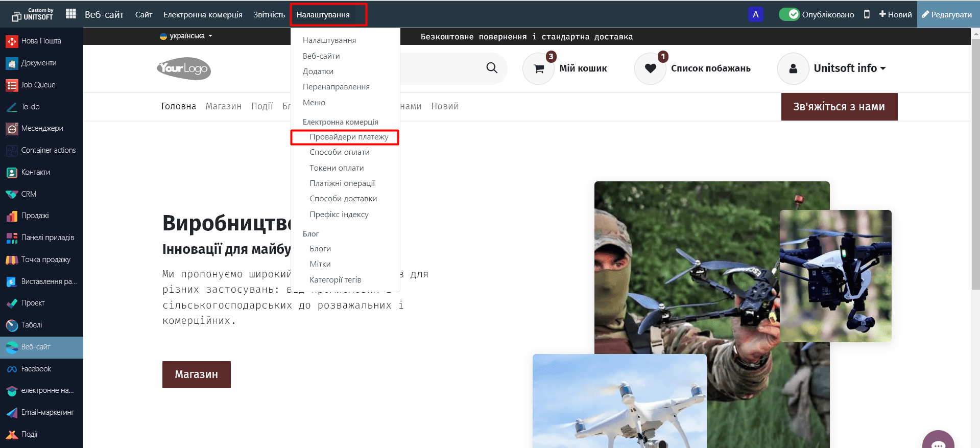Open the CRM app in sidebar

coord(29,194)
